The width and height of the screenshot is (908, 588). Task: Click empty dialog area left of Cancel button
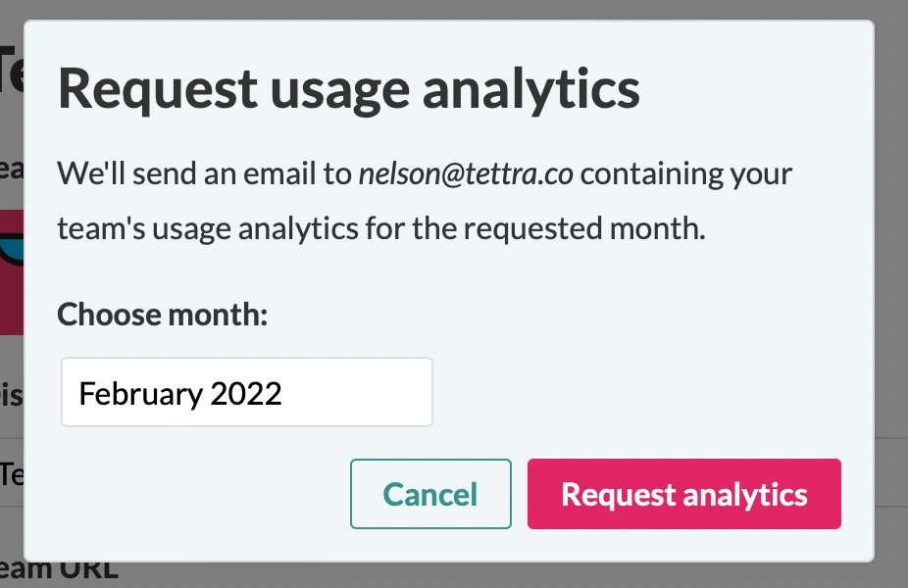196,494
